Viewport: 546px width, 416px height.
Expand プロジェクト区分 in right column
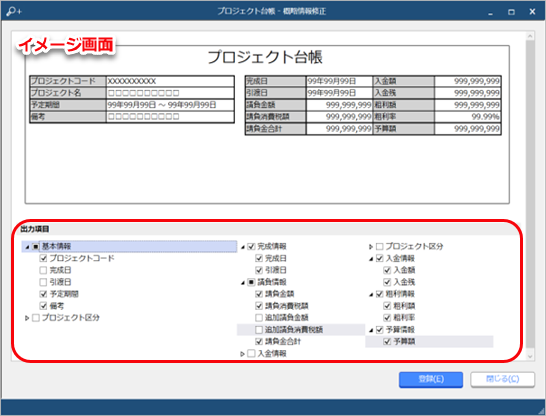(371, 247)
